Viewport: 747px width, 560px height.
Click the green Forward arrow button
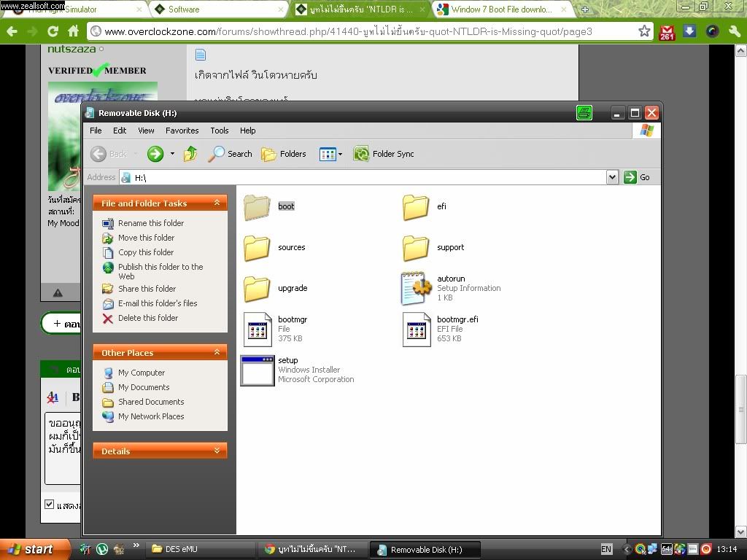tap(155, 154)
